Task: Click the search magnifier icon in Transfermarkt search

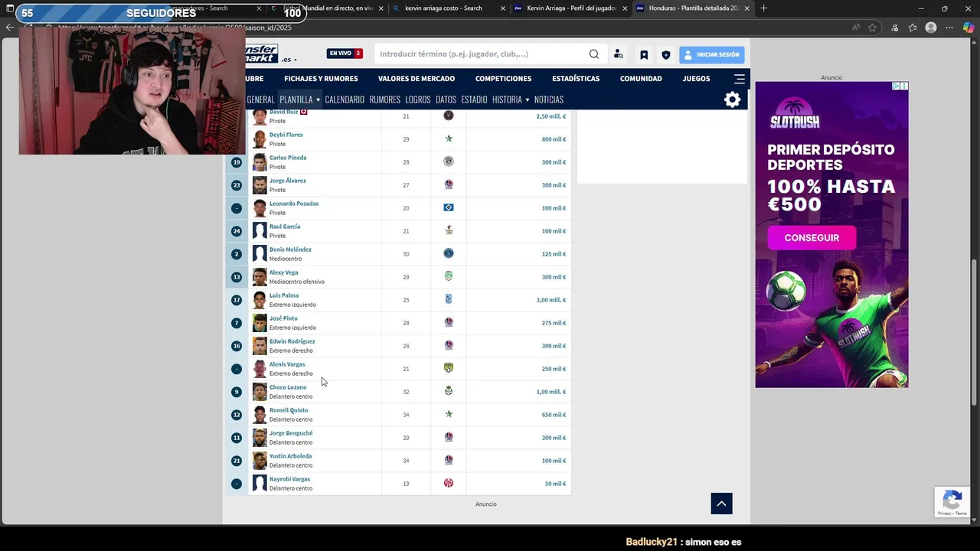Action: [x=594, y=54]
